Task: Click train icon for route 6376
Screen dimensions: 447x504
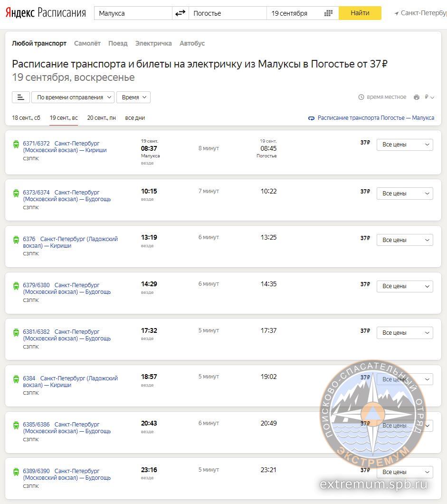Action: coord(16,240)
